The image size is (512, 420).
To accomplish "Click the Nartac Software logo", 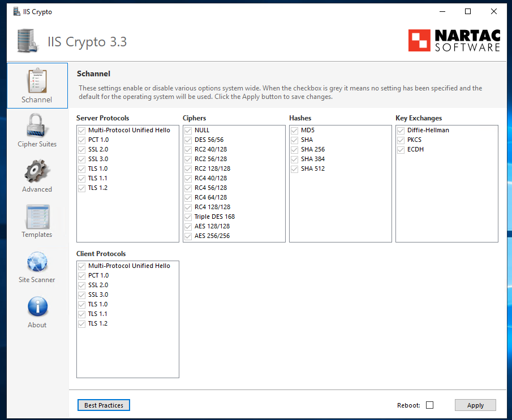I will (x=454, y=41).
